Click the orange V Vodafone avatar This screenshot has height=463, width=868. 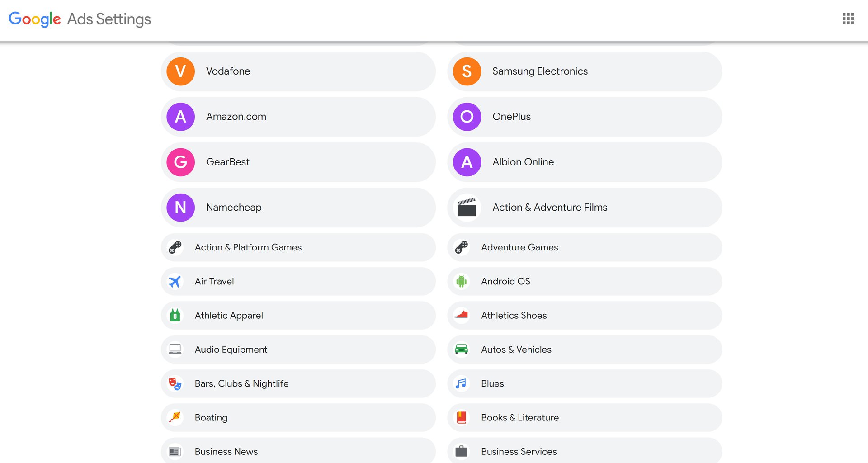(180, 71)
